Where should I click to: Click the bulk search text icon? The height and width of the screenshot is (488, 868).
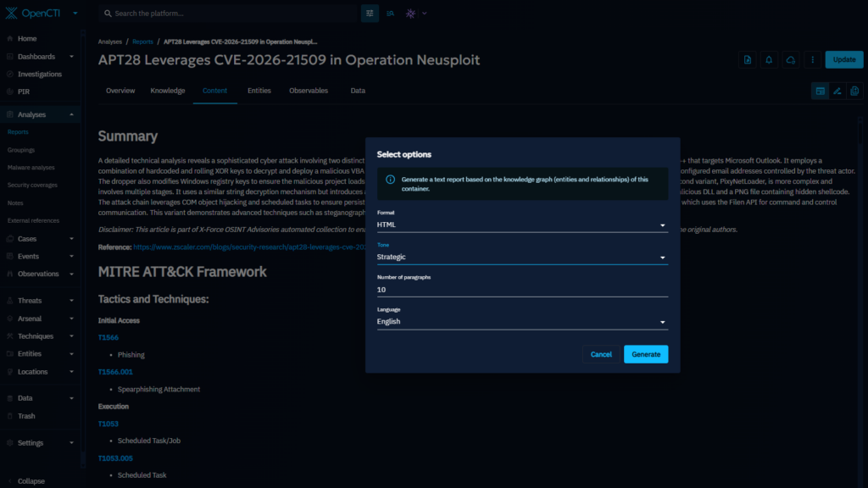(x=390, y=14)
